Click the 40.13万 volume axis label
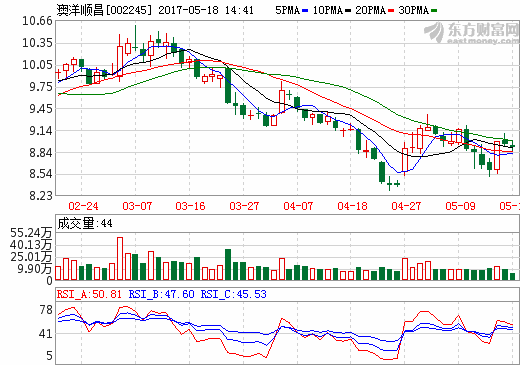The image size is (520, 365). click(x=31, y=245)
